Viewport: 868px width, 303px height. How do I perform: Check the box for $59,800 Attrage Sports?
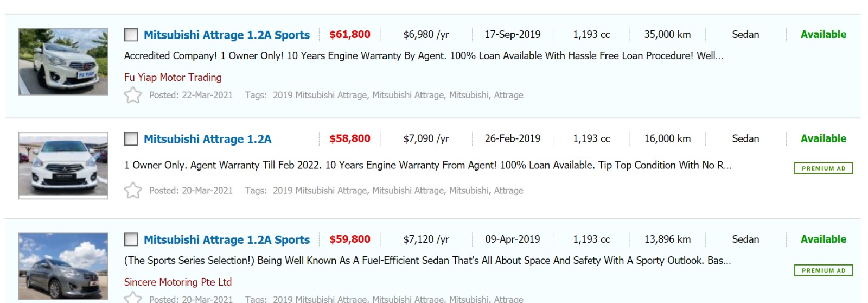(x=131, y=239)
